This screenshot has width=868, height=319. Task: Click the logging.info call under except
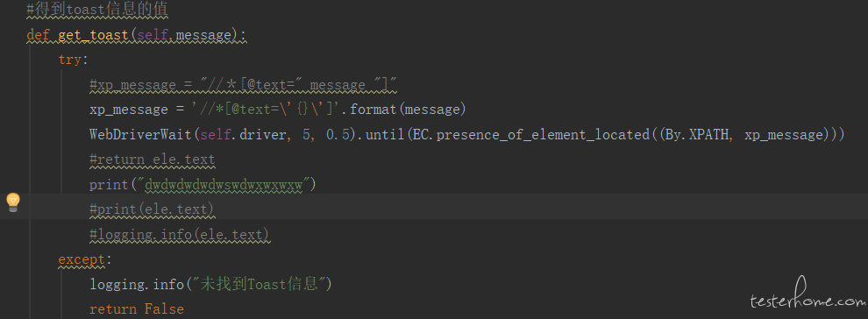coord(136,285)
